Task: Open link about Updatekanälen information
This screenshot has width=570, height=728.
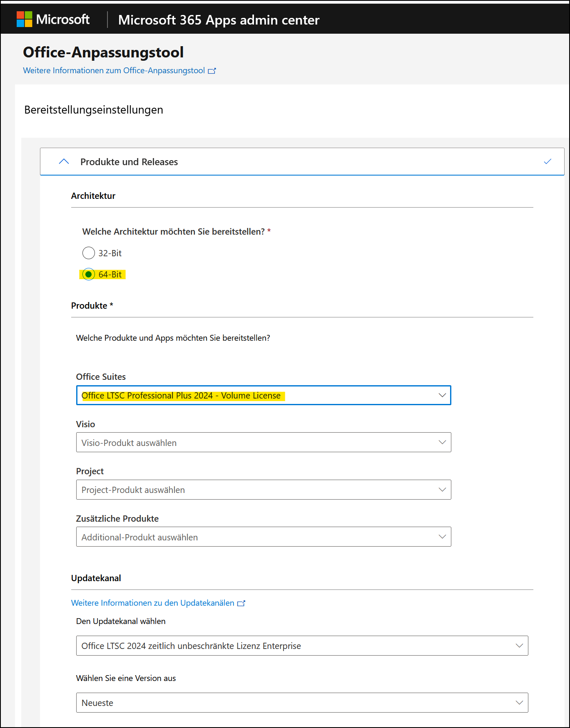Action: [153, 603]
